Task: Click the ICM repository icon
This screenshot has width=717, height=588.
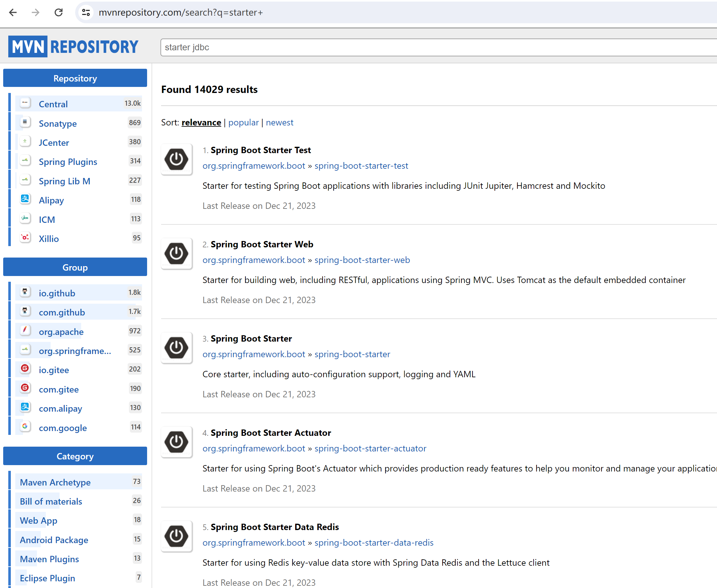Action: point(25,218)
